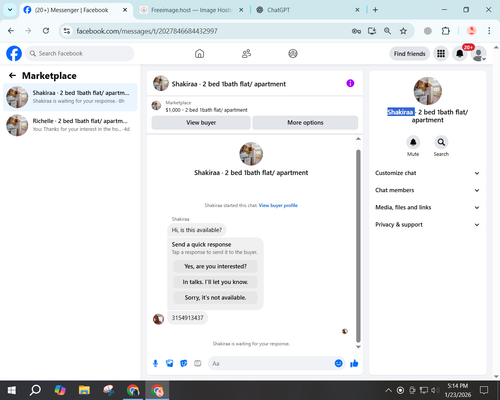The width and height of the screenshot is (500, 400).
Task: Click the purple conversation info icon
Action: point(350,83)
